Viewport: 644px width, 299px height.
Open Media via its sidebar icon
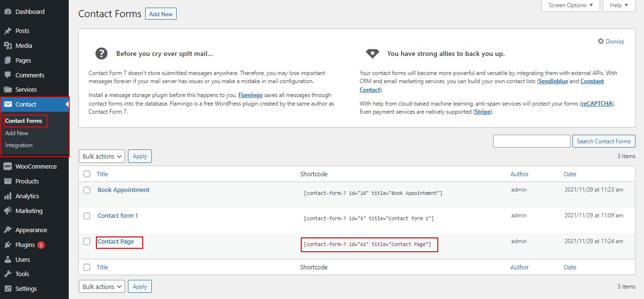[8, 45]
